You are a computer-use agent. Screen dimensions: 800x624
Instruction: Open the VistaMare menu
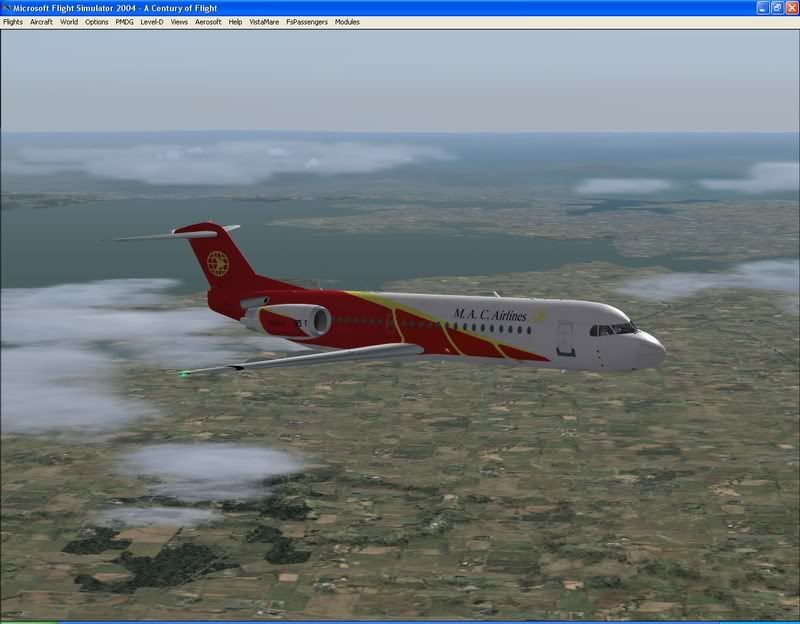point(264,21)
